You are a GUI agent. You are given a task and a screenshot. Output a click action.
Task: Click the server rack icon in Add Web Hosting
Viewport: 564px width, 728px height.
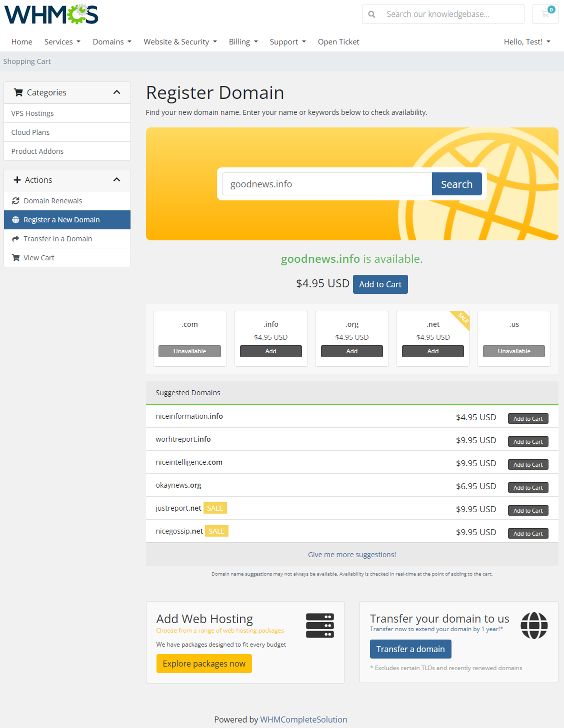[x=319, y=626]
